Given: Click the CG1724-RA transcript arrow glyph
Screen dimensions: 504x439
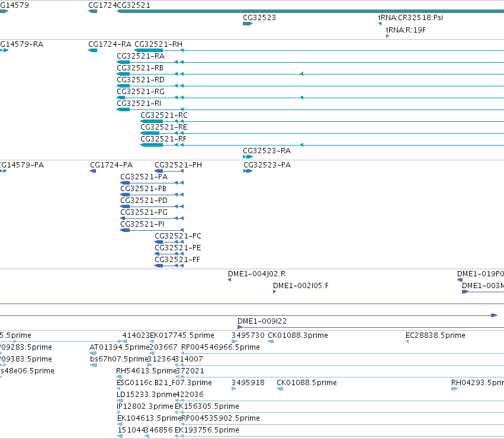Looking at the screenshot, I should pos(92,50).
